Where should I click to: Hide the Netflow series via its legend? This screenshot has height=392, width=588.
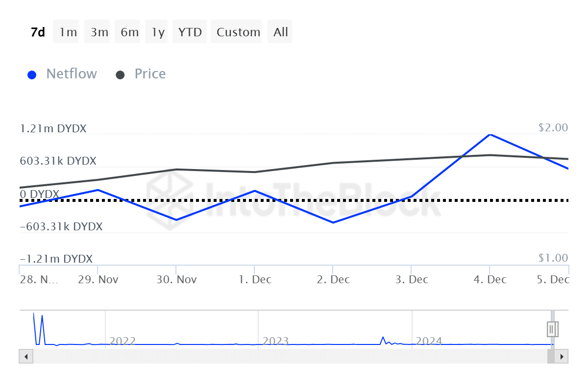71,73
